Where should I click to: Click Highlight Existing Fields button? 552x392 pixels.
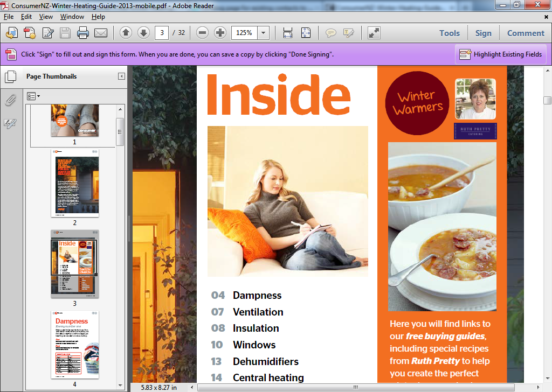pyautogui.click(x=501, y=54)
